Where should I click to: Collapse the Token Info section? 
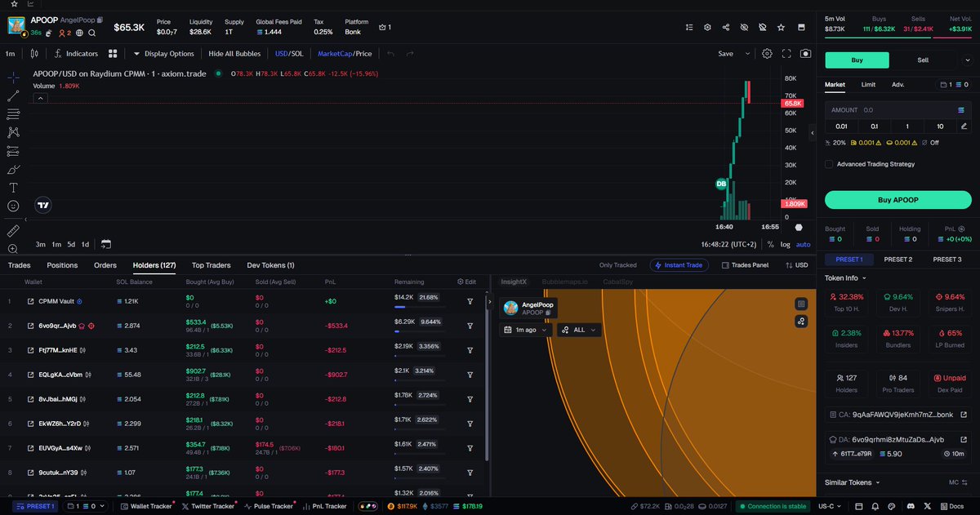click(x=847, y=277)
